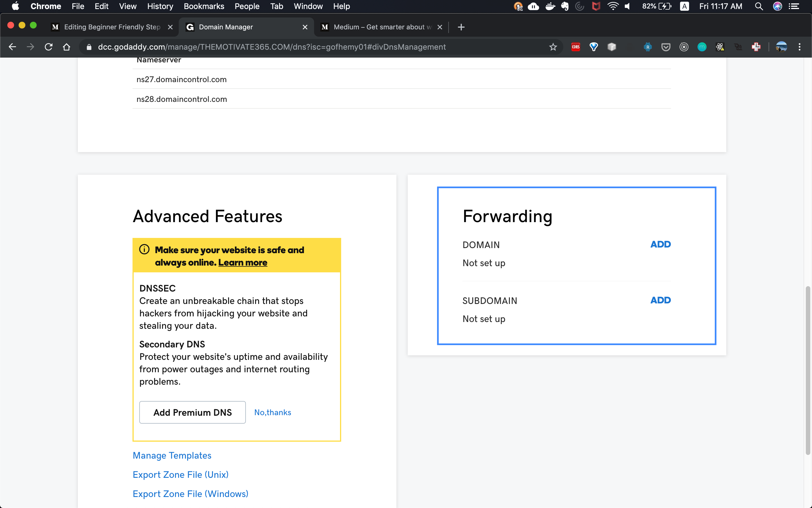
Task: Open the File menu
Action: tap(78, 6)
